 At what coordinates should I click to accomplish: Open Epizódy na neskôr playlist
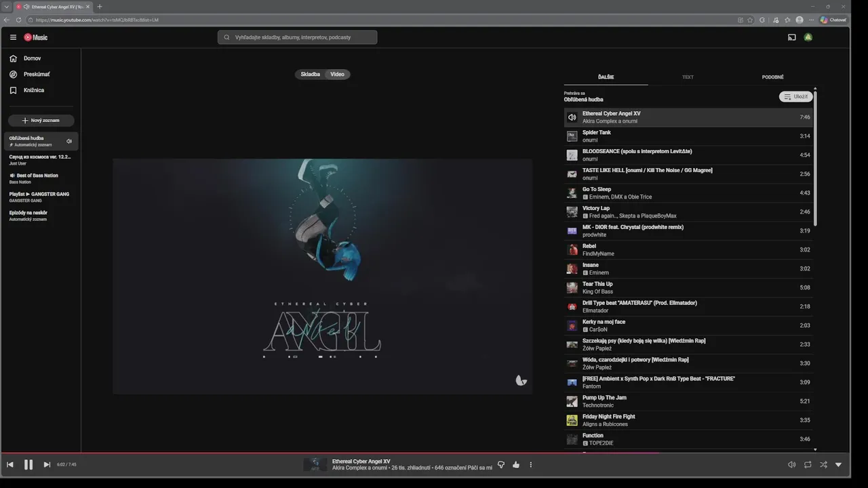point(41,216)
